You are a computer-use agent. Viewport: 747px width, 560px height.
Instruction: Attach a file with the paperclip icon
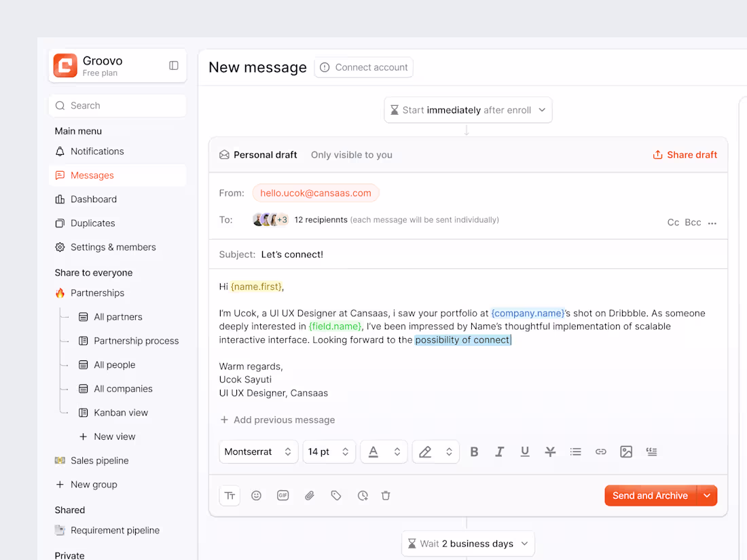[x=310, y=496]
